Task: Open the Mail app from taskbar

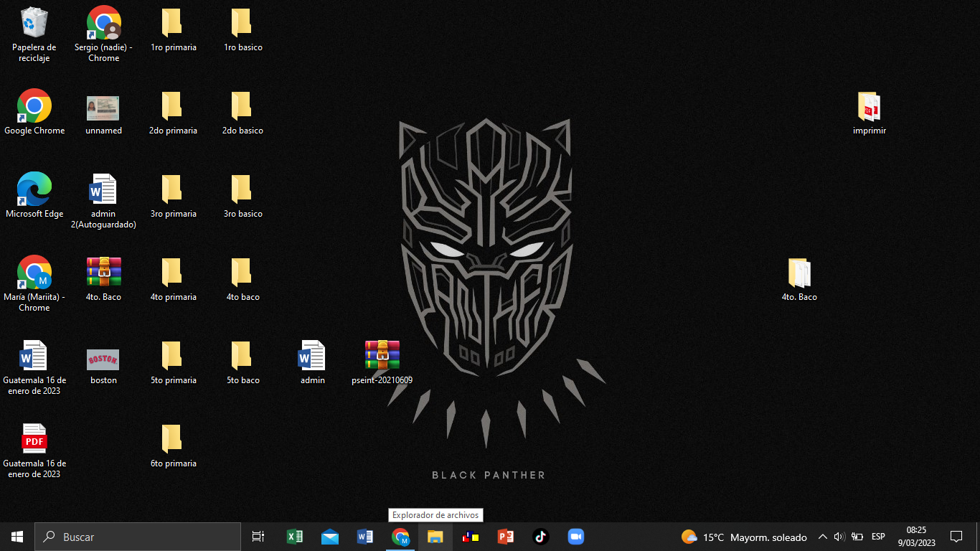Action: [329, 537]
